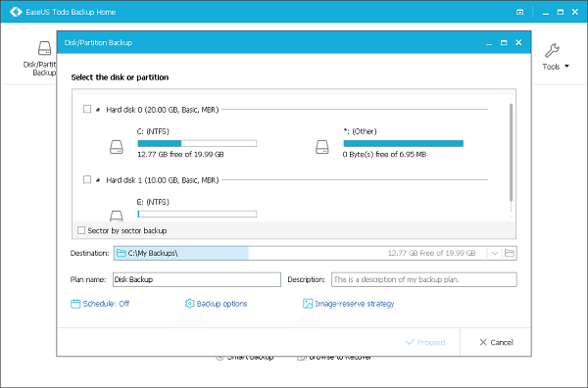The height and width of the screenshot is (388, 588).
Task: Click the Cancel button
Action: [x=496, y=342]
